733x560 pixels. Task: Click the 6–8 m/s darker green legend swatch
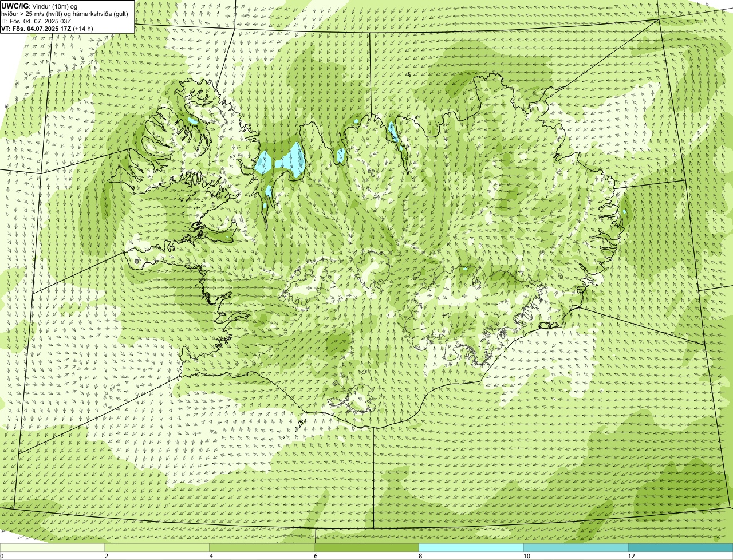pos(367,547)
